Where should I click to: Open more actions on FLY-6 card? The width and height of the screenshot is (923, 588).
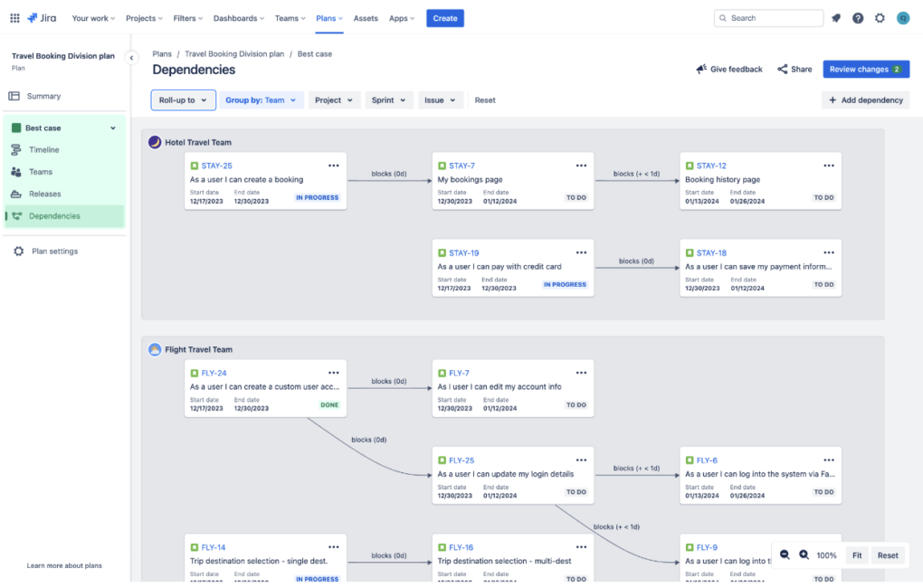[x=829, y=460]
